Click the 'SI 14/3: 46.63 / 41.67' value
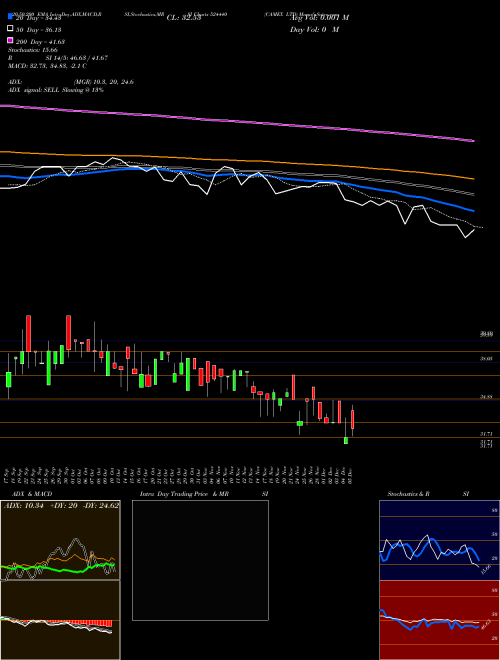This screenshot has width=500, height=660. coord(77,58)
